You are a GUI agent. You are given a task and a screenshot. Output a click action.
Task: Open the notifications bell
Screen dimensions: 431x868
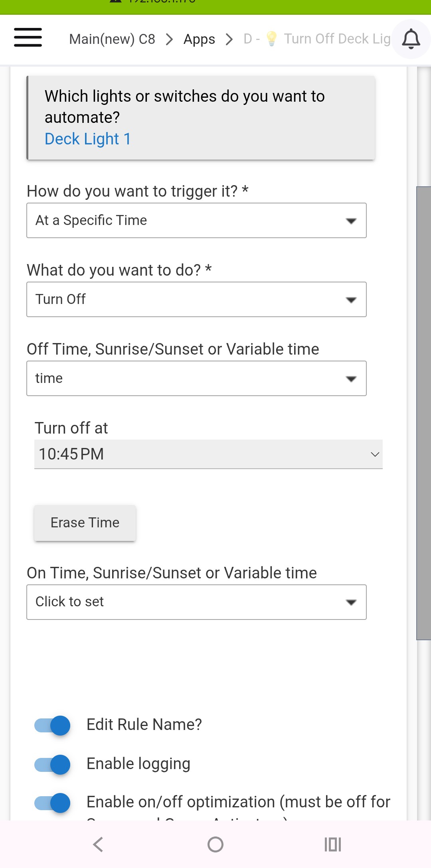coord(411,39)
